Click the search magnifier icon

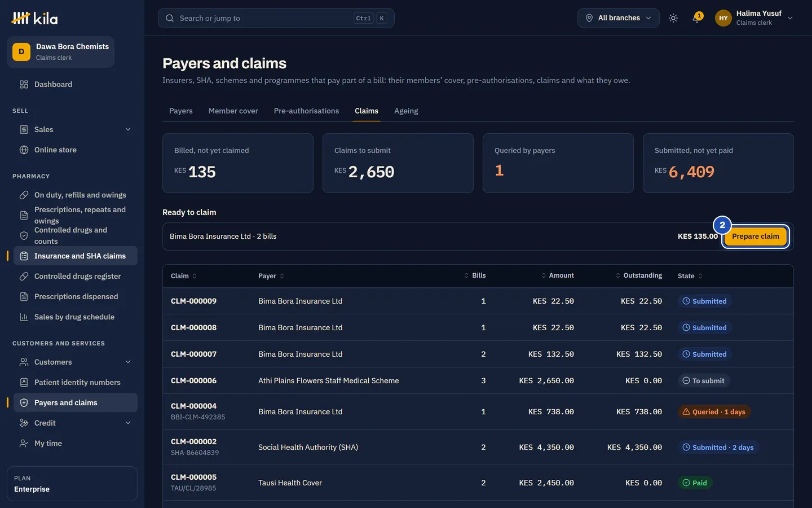pos(170,18)
